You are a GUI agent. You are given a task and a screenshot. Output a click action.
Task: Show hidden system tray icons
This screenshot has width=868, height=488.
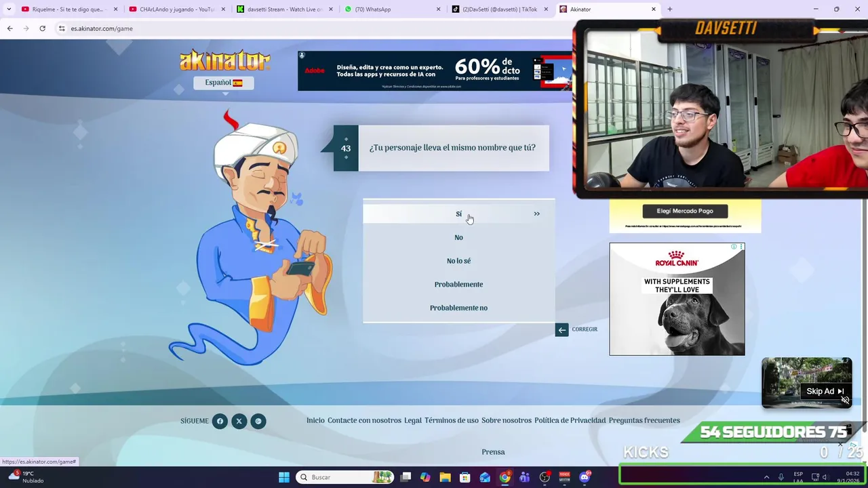[766, 477]
